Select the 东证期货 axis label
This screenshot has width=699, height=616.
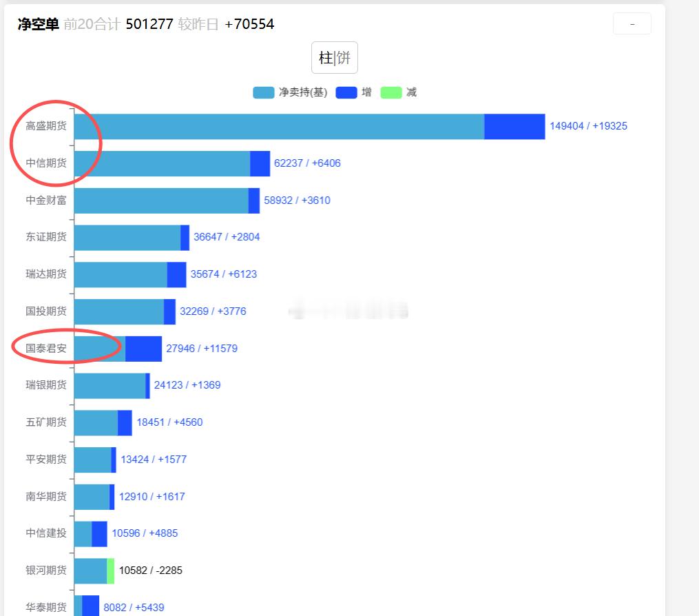(46, 237)
